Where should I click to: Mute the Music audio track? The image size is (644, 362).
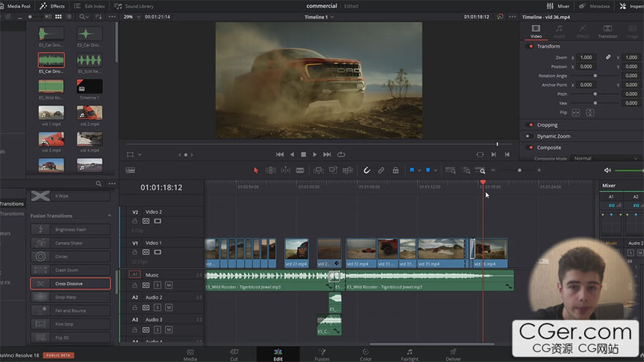coord(168,284)
